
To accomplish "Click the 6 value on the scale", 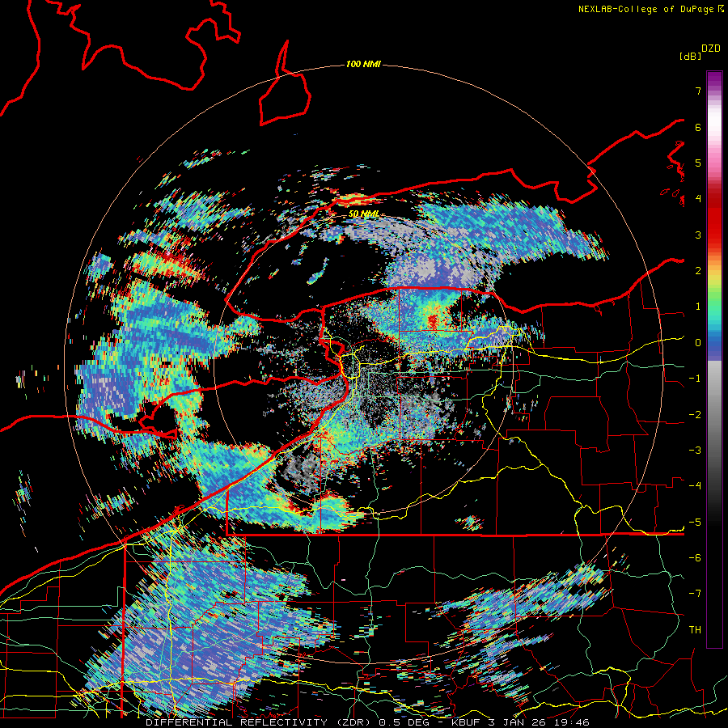I will (698, 127).
